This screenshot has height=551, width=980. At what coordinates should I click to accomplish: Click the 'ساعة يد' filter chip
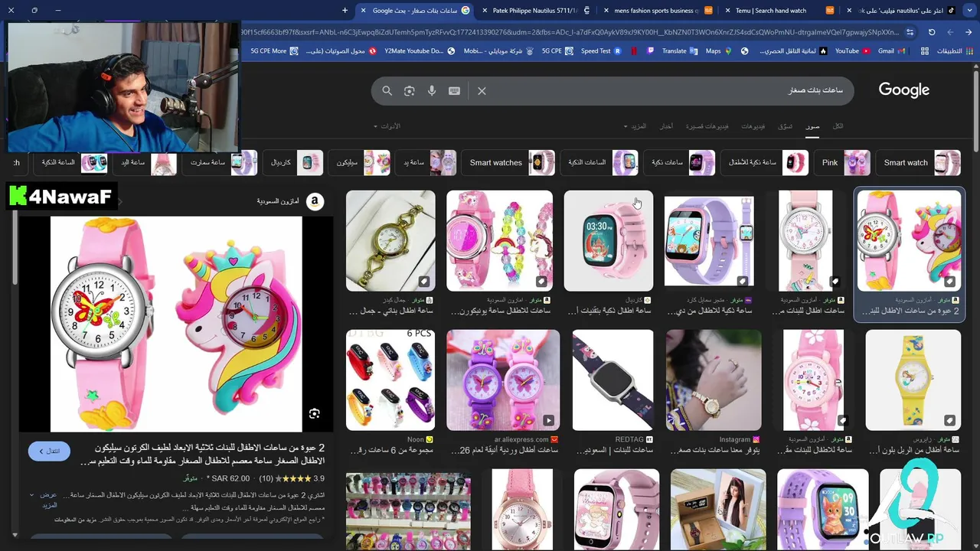427,163
